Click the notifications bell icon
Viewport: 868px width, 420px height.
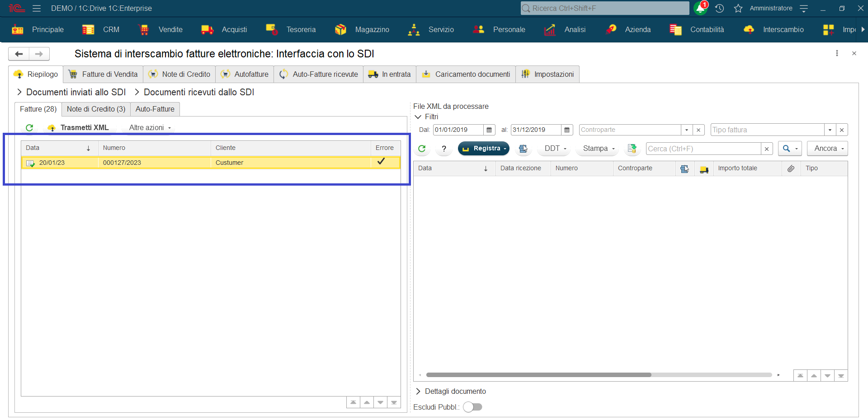click(700, 8)
